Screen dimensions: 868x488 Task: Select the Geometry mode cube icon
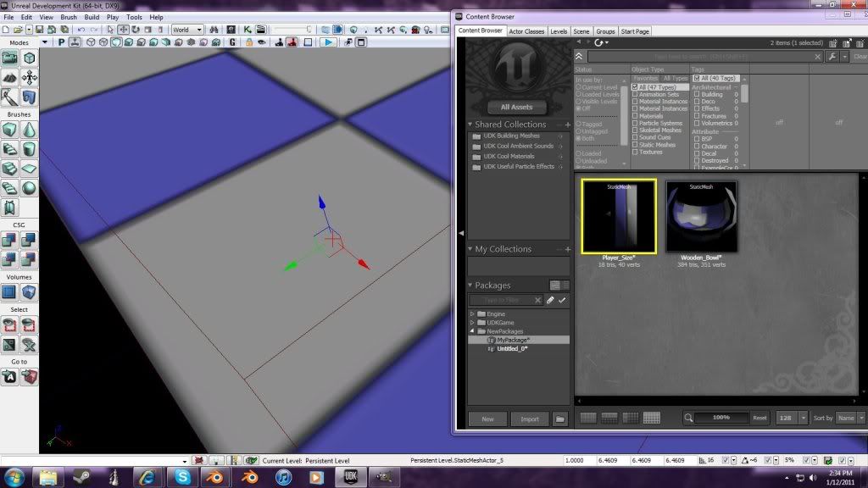(x=29, y=58)
